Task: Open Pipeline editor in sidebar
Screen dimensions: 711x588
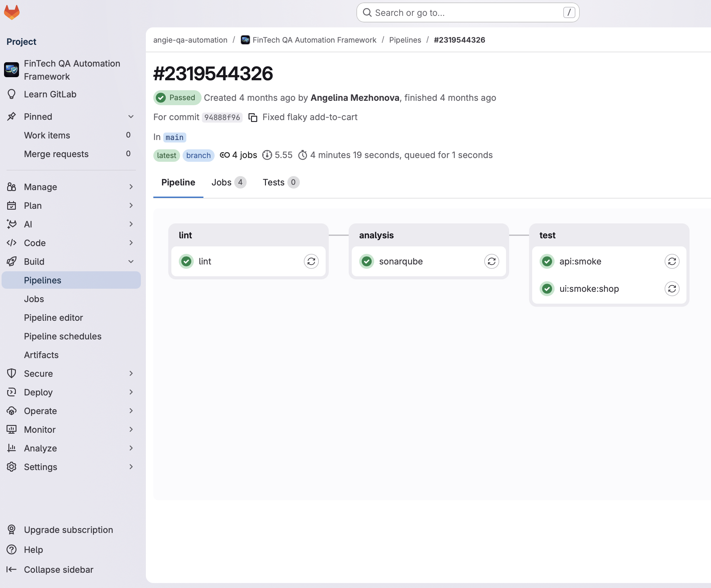Action: tap(71, 317)
